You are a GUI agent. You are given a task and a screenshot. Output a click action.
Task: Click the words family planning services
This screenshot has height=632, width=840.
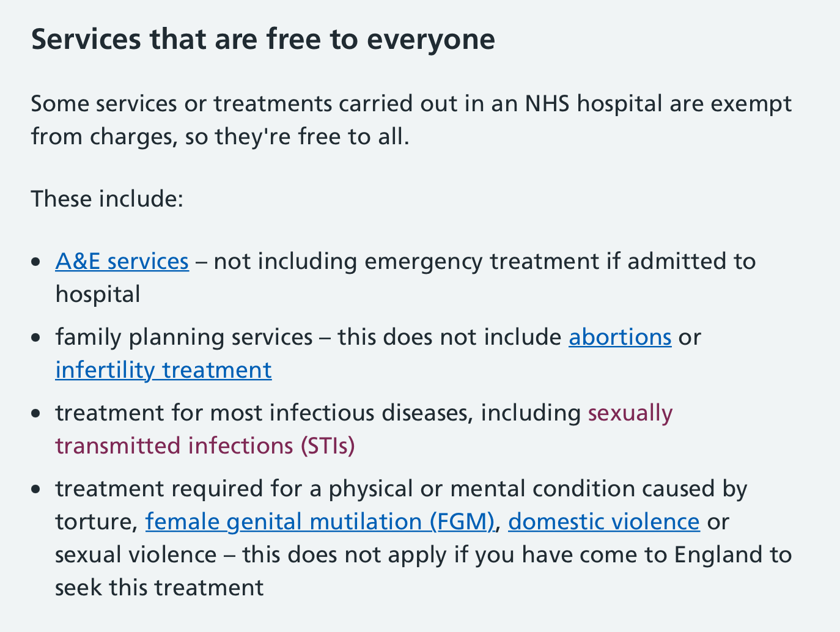(184, 337)
